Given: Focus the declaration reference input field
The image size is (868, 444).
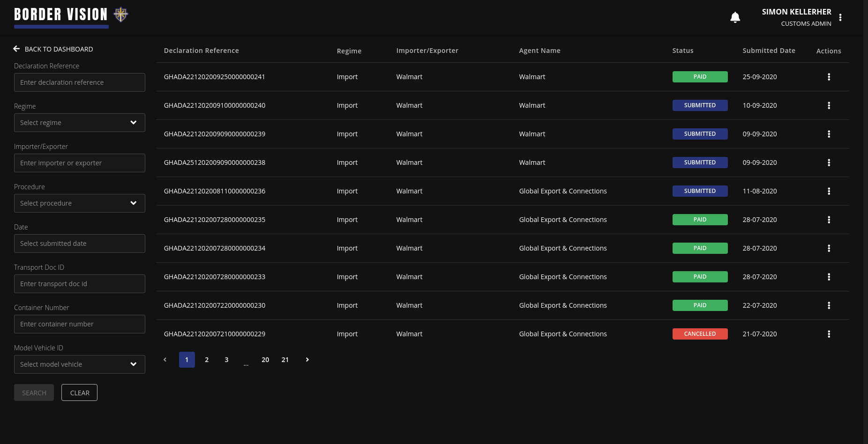Looking at the screenshot, I should pyautogui.click(x=80, y=82).
